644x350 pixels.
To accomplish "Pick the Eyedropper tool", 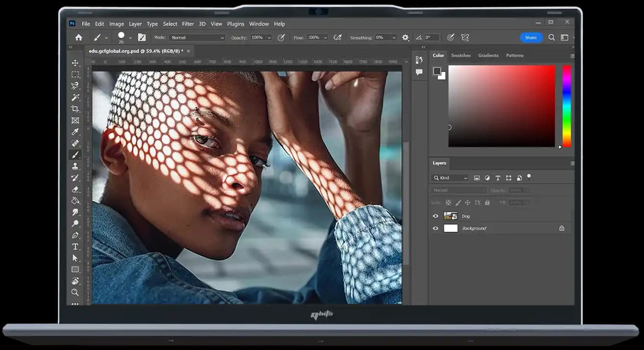I will pos(75,132).
